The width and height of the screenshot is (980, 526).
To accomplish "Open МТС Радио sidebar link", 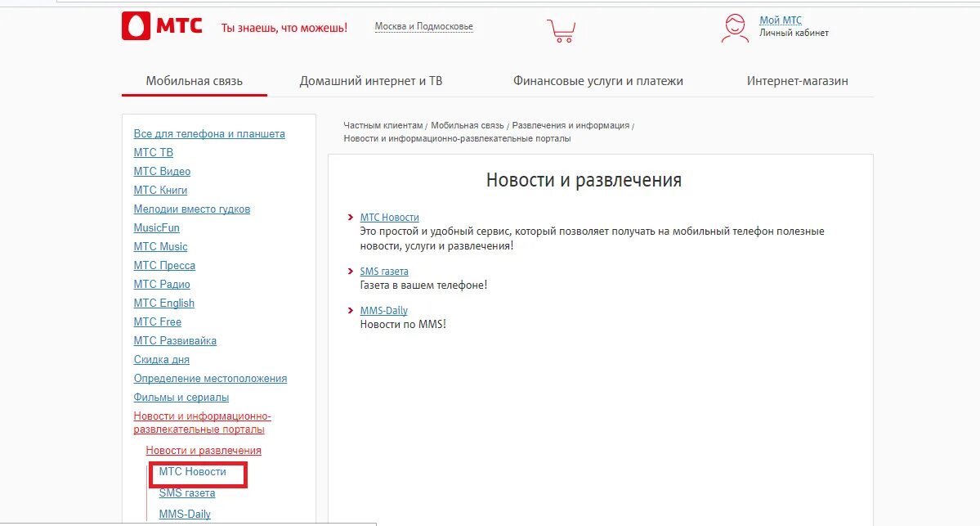I will (162, 284).
